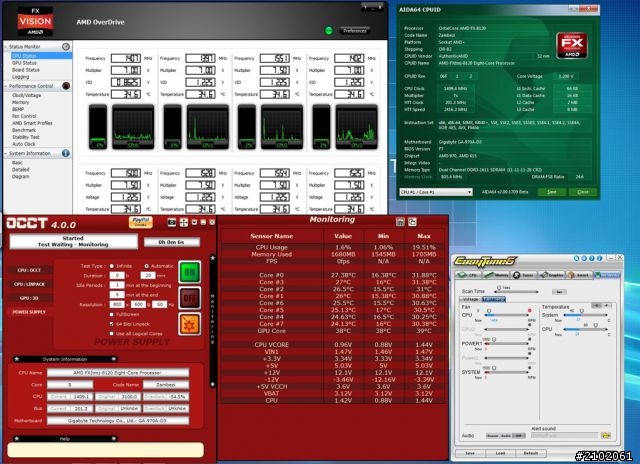Click the System Information blue info icon
The height and width of the screenshot is (464, 640).
[x=66, y=153]
